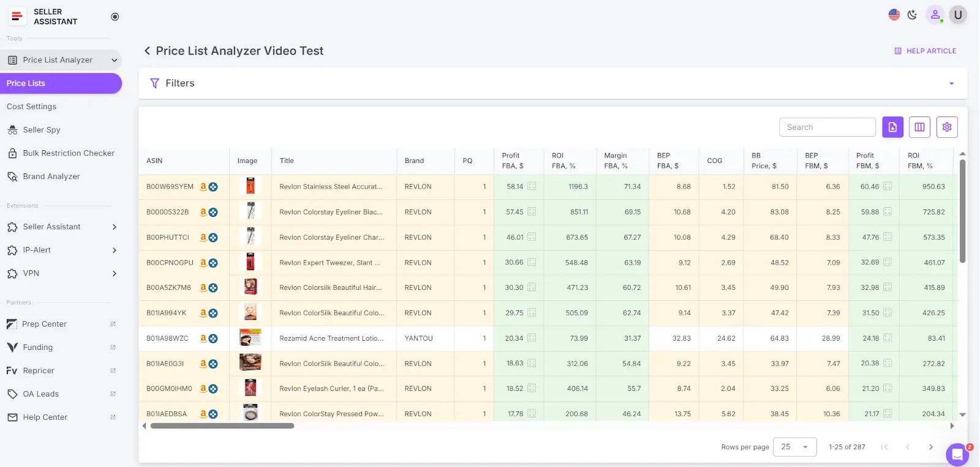Expand the Seller Assistant extension submenu
Viewport: 980px width, 467px height.
pos(114,227)
